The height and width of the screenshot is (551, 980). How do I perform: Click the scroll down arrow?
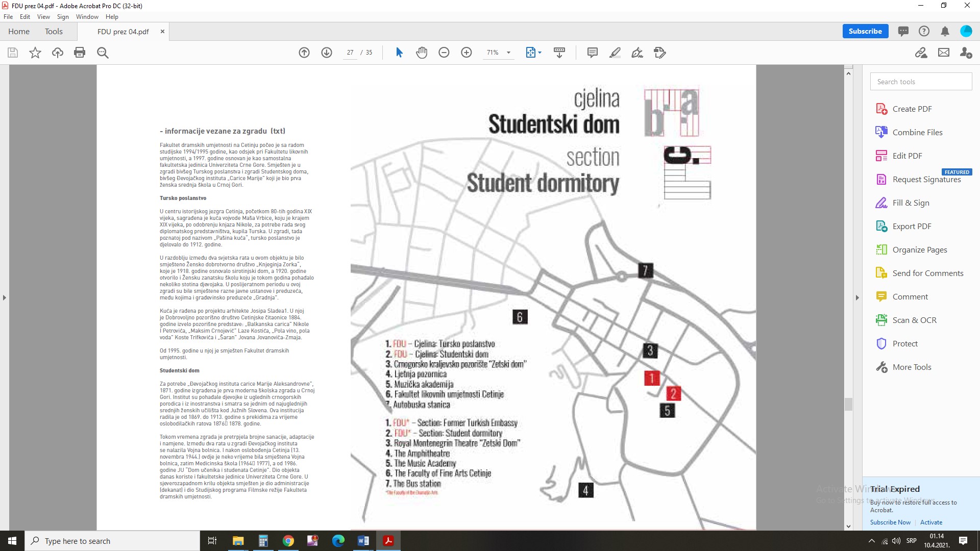coord(848,526)
